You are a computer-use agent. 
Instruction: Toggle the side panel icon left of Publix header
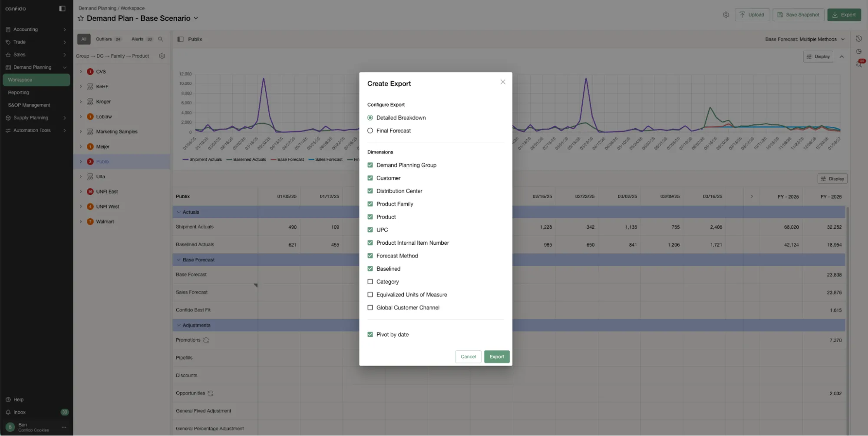click(180, 39)
